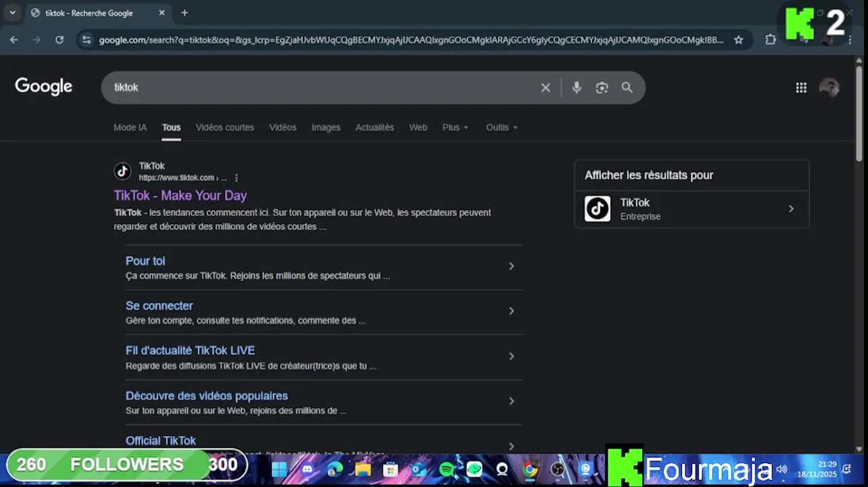Open the Google account avatar
Viewport: 868px width, 487px height.
click(x=829, y=87)
